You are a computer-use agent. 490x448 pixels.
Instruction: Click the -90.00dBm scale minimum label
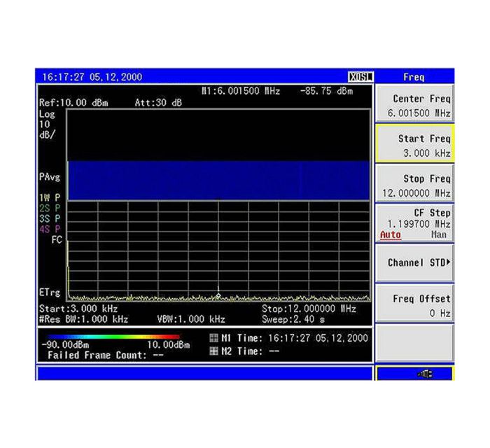pyautogui.click(x=65, y=345)
